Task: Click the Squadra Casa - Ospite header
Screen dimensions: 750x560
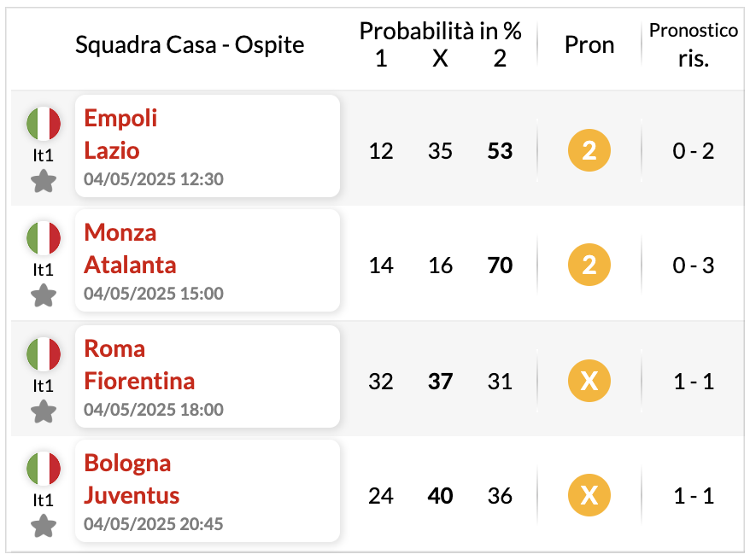Action: [x=190, y=45]
